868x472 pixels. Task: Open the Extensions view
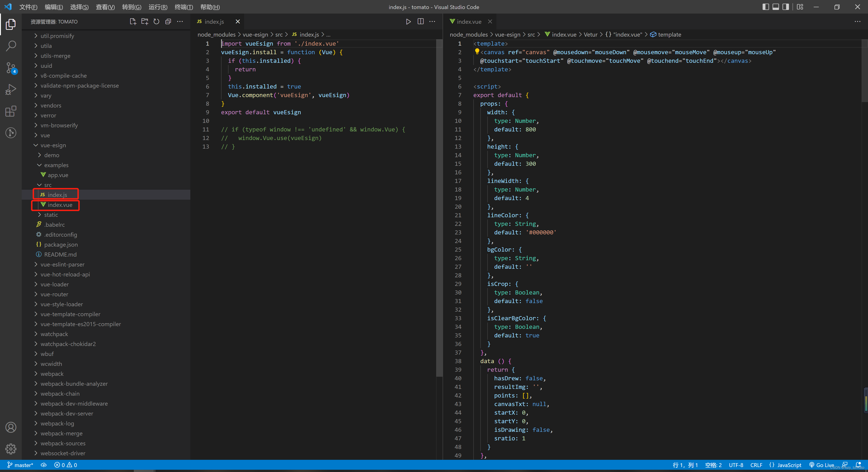pos(11,111)
